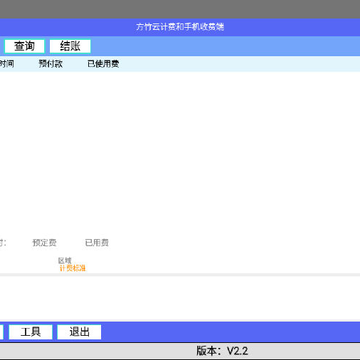The image size is (360, 360).
Task: Click the 预定费 label
Action: [x=44, y=243]
